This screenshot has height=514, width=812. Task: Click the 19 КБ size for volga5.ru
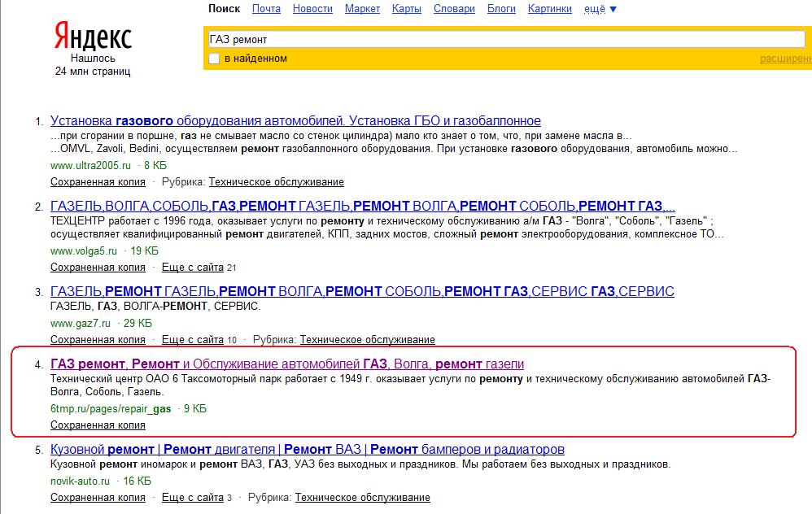tap(145, 251)
